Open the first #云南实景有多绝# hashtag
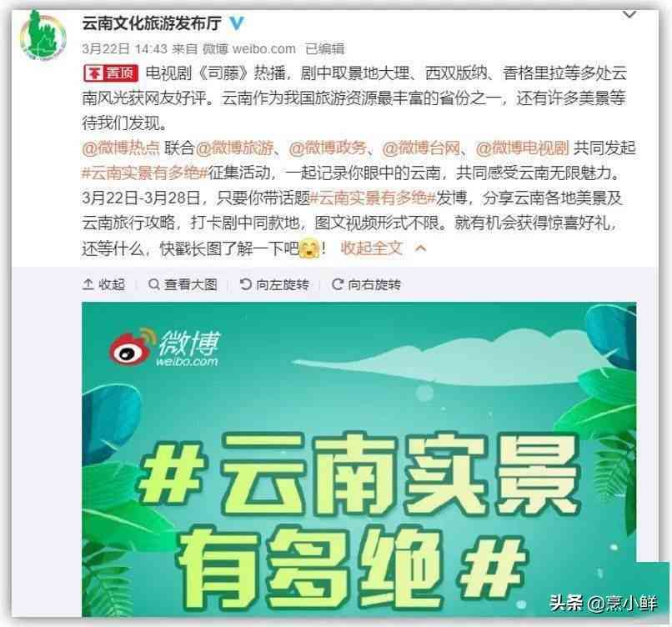Screen dimensions: 672x627 (145, 173)
